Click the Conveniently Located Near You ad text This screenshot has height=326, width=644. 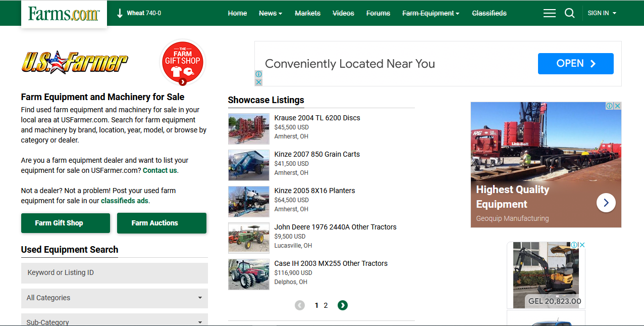click(x=350, y=64)
